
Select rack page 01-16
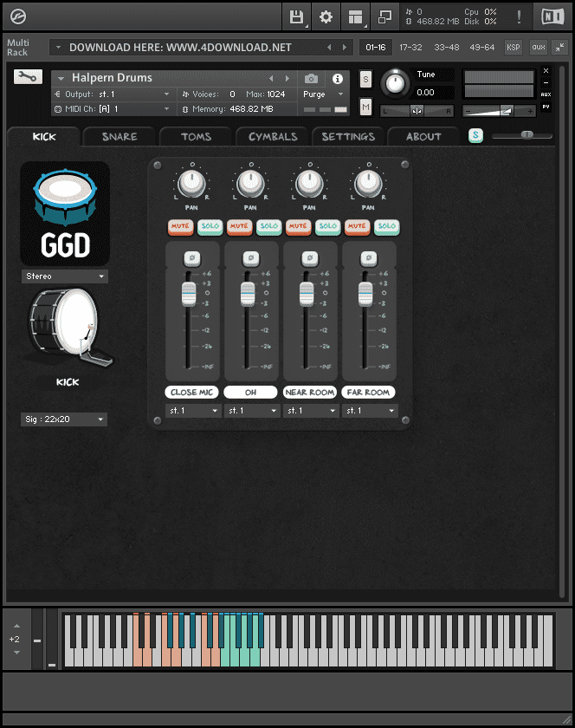(x=376, y=48)
